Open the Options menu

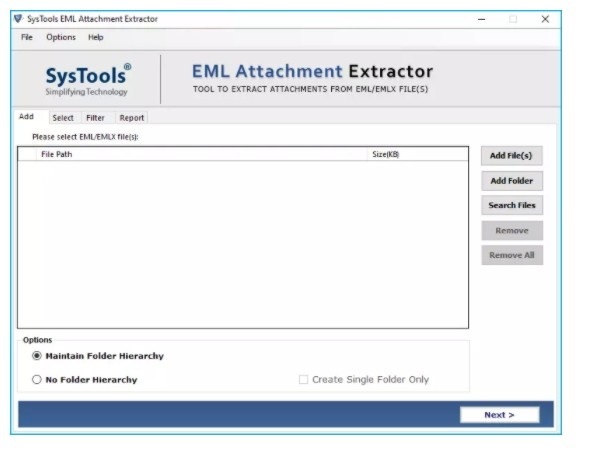coord(61,37)
